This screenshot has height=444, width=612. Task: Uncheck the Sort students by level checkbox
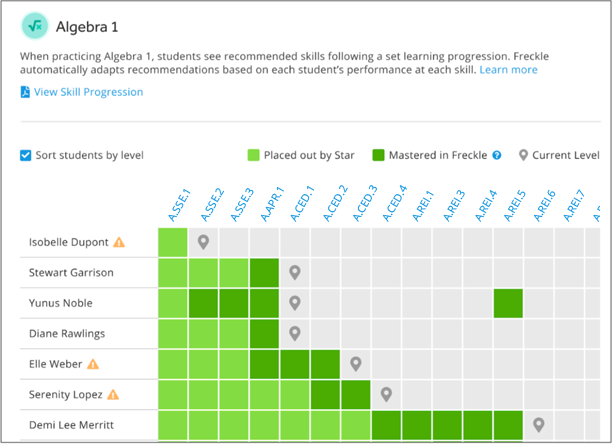click(x=26, y=156)
